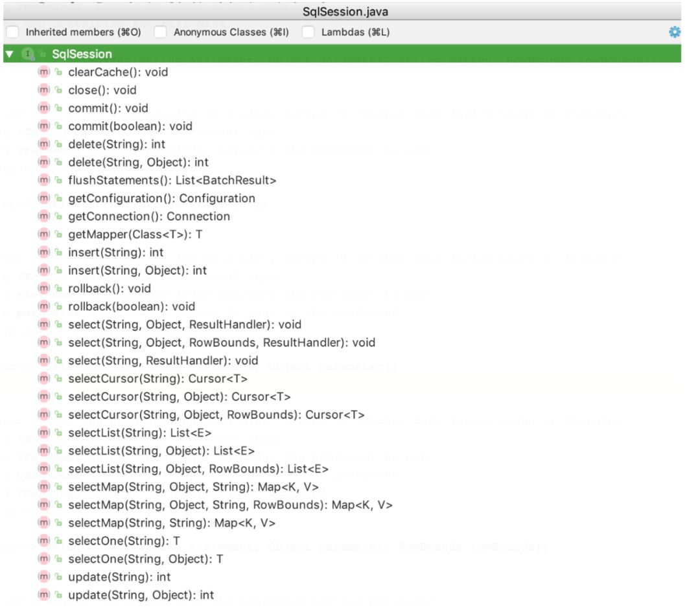
Task: Select selectCursor(String, Object, RowBounds)
Action: coord(216,414)
